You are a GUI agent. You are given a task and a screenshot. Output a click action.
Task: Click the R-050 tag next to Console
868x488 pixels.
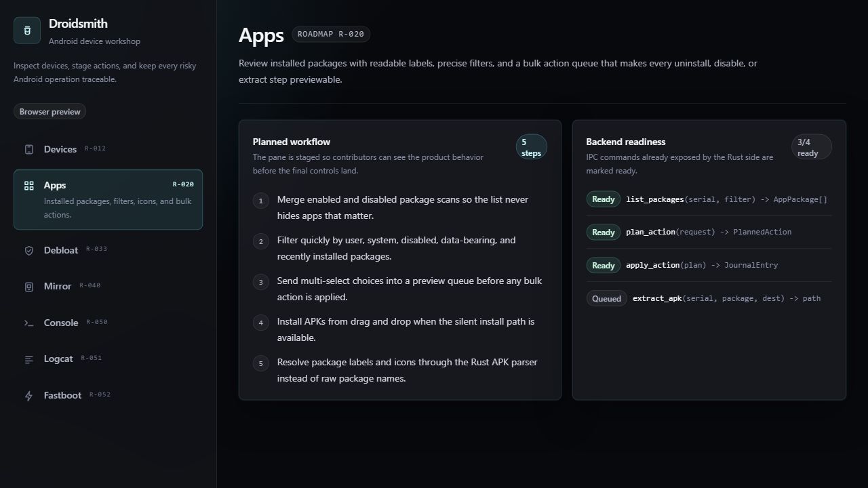pyautogui.click(x=96, y=322)
